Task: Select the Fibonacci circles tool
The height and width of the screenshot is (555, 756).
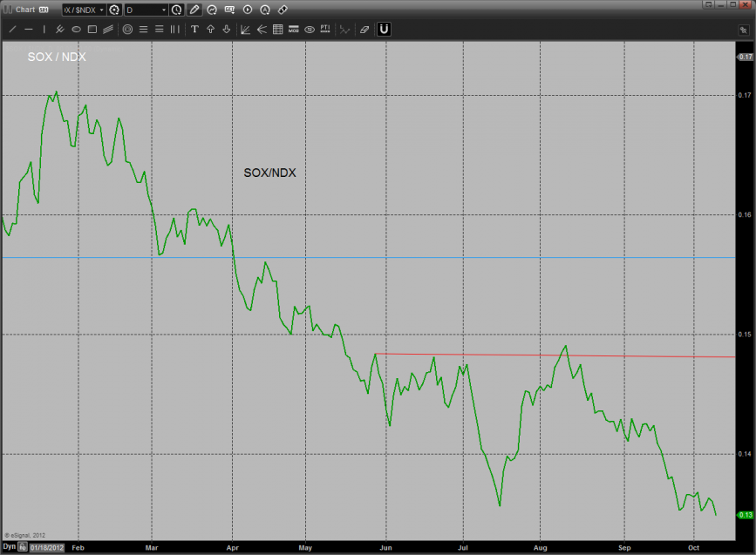Action: [127, 30]
